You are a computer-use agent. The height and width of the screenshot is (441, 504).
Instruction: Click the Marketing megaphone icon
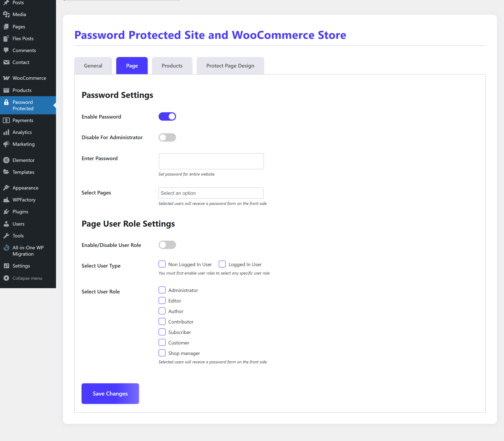tap(6, 144)
